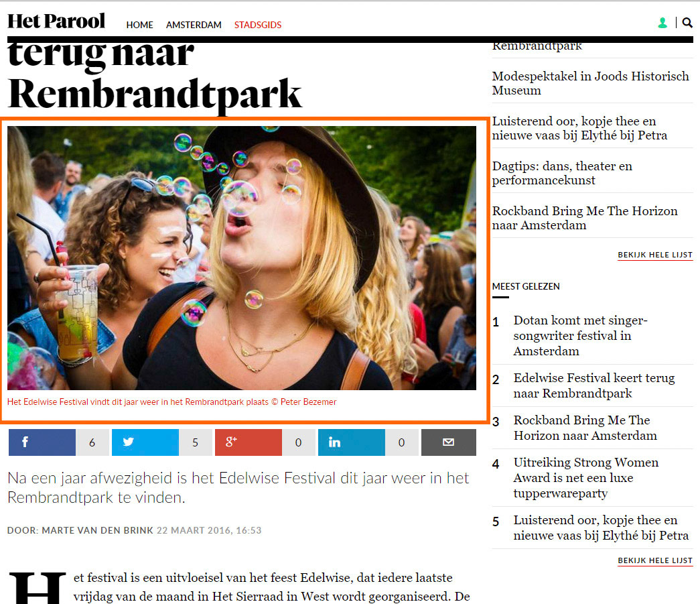Viewport: 700px width, 604px height.
Task: Share via Google Plus button
Action: tap(249, 442)
